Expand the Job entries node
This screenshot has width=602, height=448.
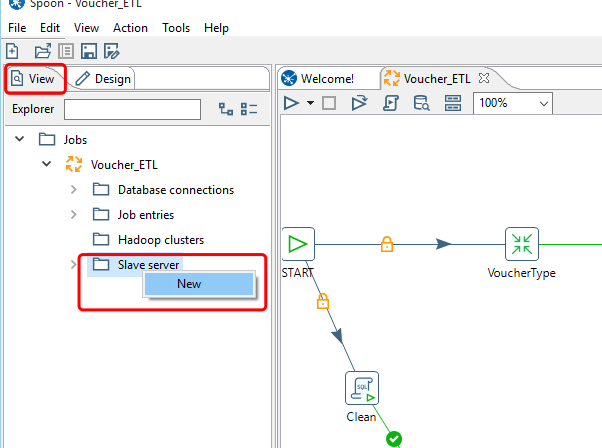pos(74,215)
